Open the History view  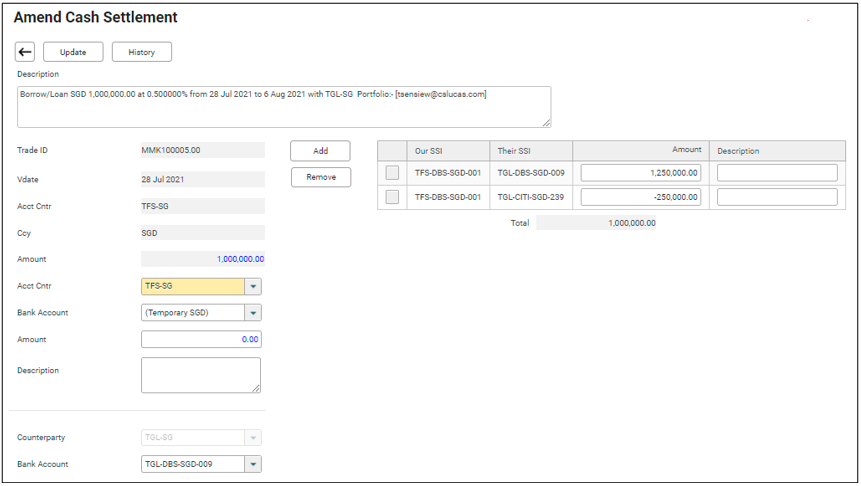pos(141,52)
